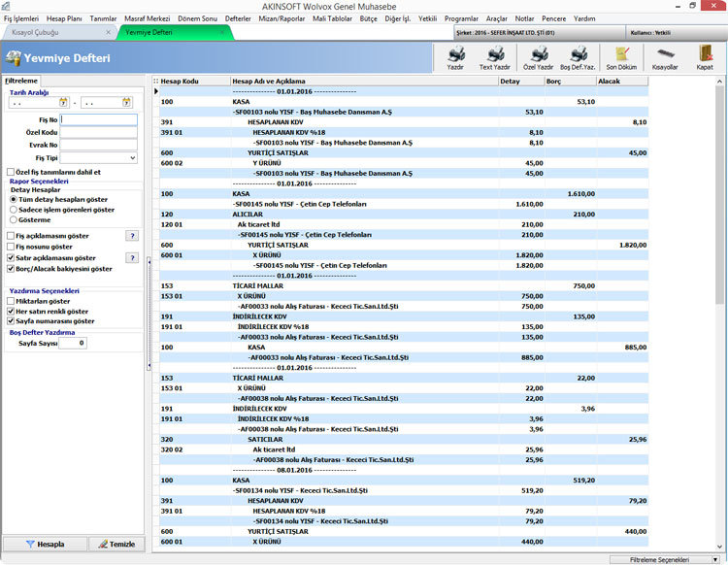This screenshot has width=728, height=565.
Task: Click the Sayfa Sayısı number field
Action: (x=73, y=343)
